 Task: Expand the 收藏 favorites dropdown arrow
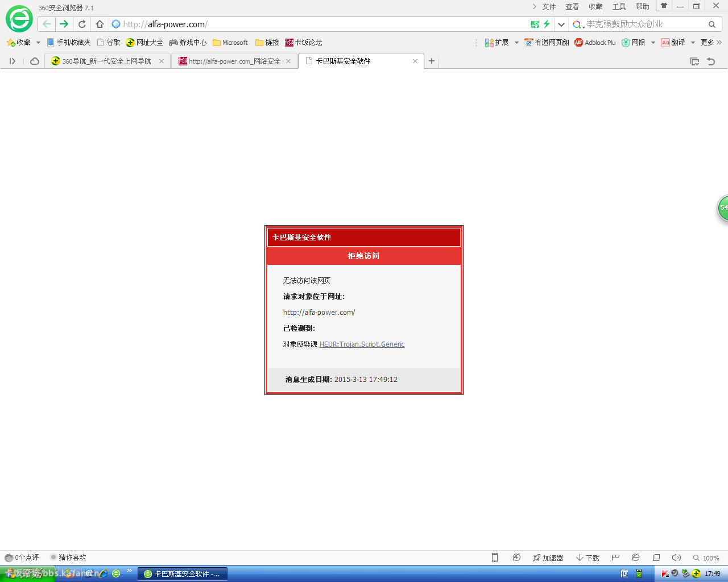pyautogui.click(x=38, y=43)
